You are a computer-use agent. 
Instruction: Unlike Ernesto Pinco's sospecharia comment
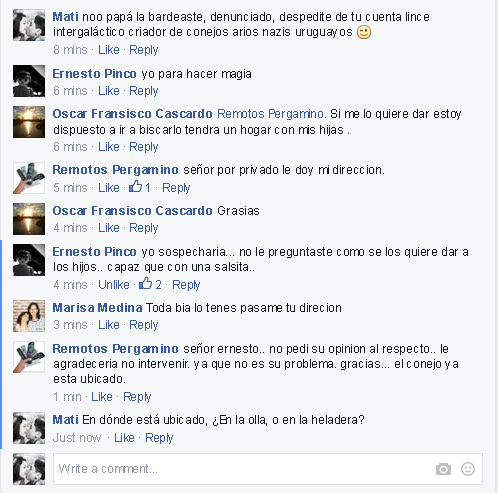tap(114, 285)
